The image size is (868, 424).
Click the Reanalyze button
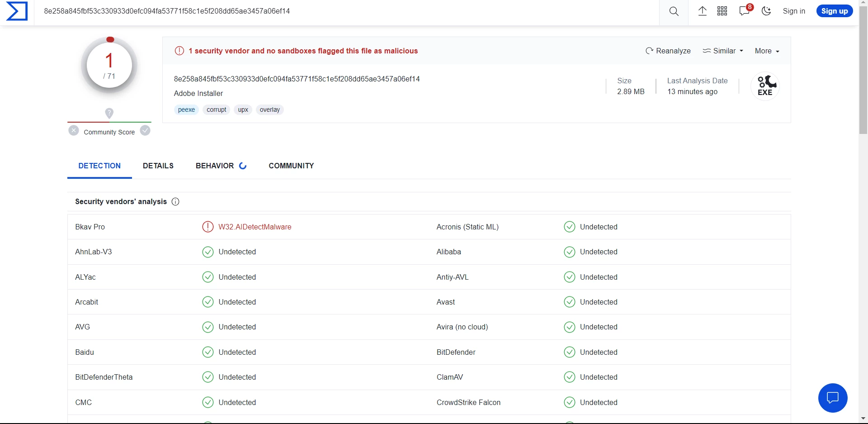[668, 51]
